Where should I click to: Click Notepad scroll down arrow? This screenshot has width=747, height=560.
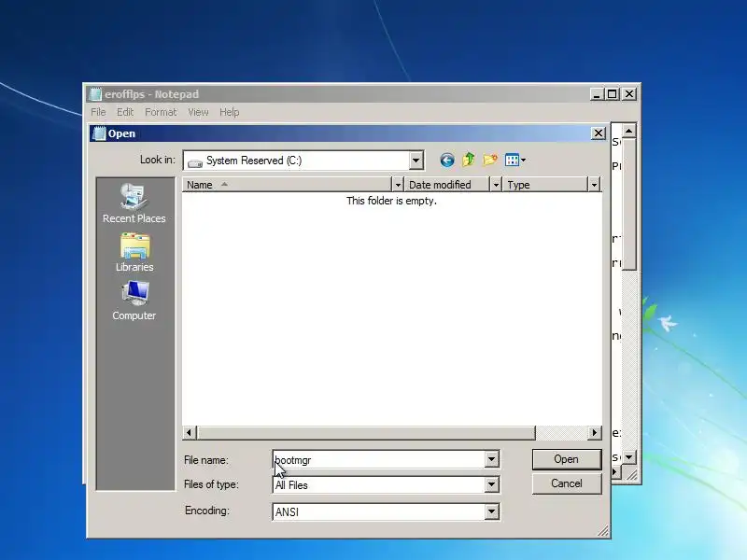(x=628, y=457)
